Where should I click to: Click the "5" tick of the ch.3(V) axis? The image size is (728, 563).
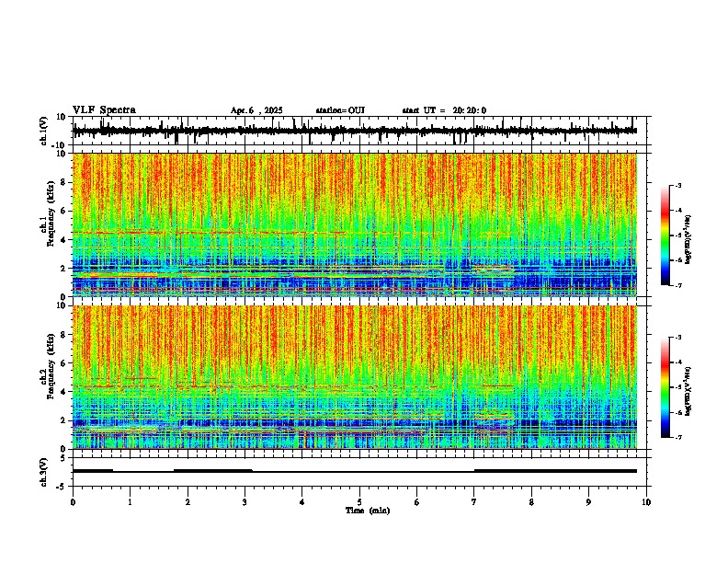click(63, 457)
